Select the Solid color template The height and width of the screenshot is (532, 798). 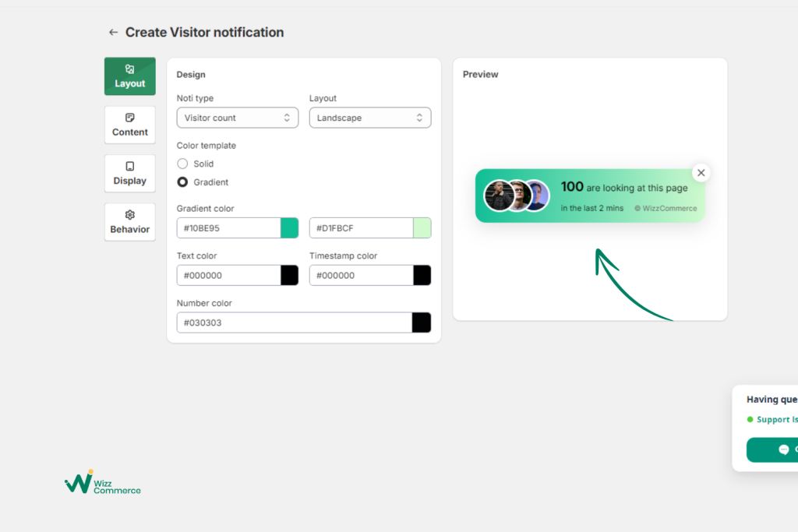182,164
